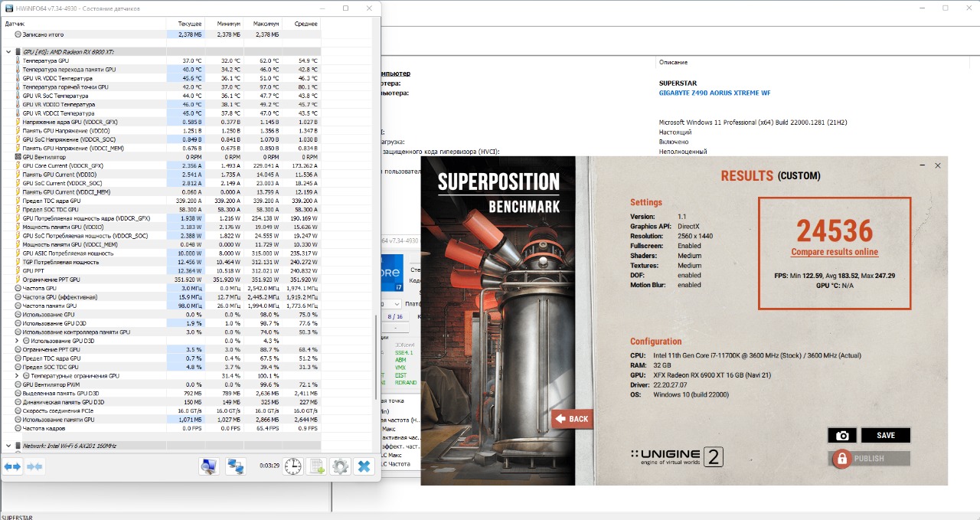Reset the elapsed time clock icon

[x=292, y=466]
